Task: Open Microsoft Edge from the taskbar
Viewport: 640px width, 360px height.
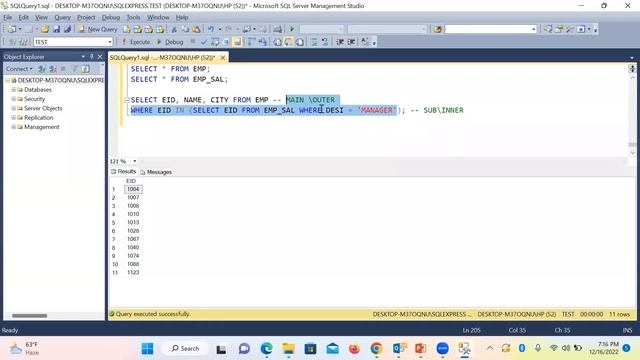Action: pos(267,349)
